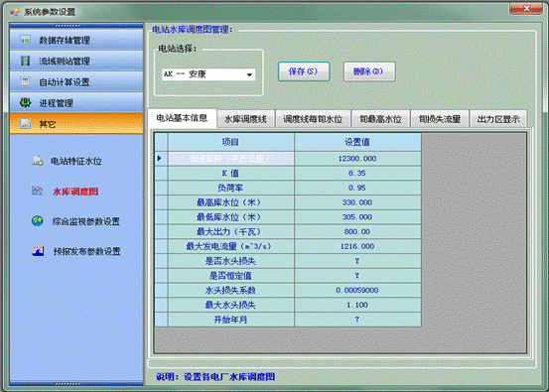Select the 最大出力(千瓦) cell
This screenshot has width=549, height=392.
231,231
